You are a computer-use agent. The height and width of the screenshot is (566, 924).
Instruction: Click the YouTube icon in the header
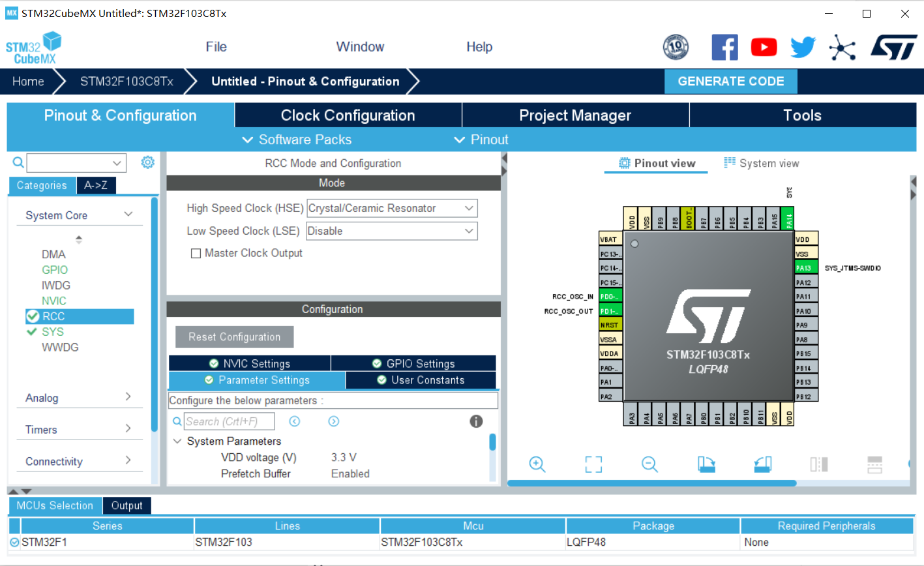764,47
